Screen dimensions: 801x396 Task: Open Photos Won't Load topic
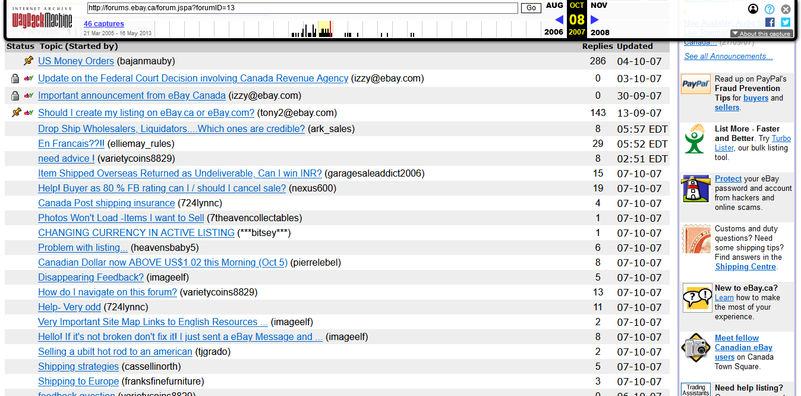121,218
